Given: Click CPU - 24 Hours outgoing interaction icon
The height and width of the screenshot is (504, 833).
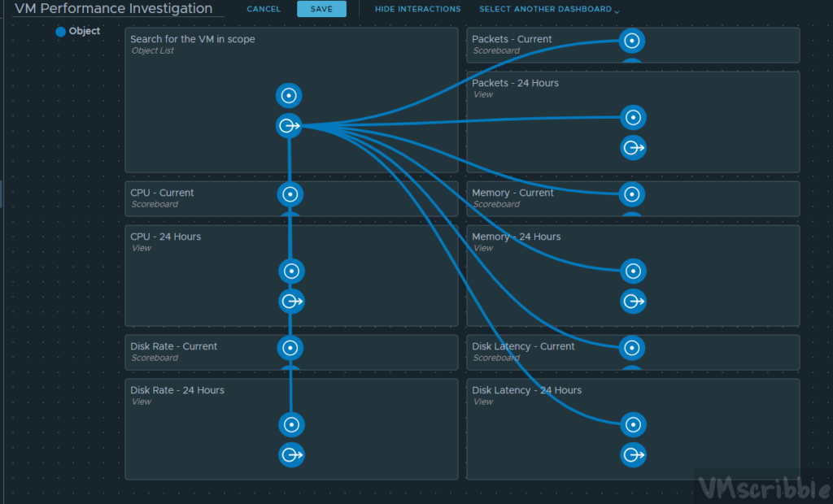Looking at the screenshot, I should click(x=291, y=302).
